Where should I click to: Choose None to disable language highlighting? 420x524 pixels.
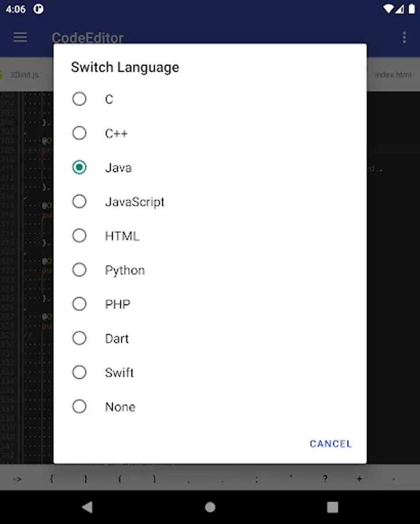point(79,406)
